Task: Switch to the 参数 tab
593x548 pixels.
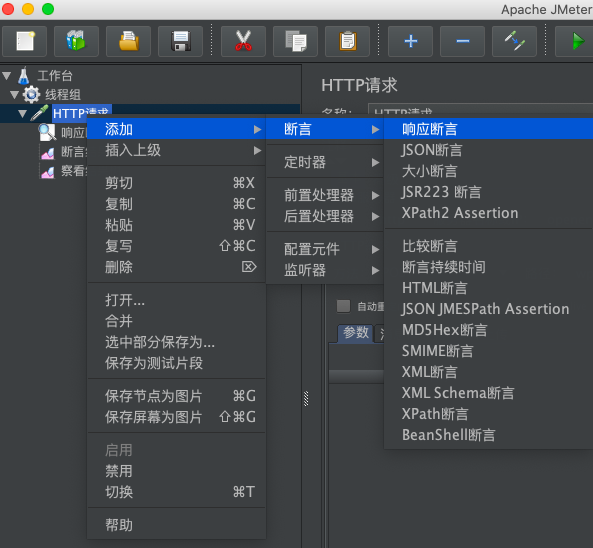Action: [x=355, y=333]
